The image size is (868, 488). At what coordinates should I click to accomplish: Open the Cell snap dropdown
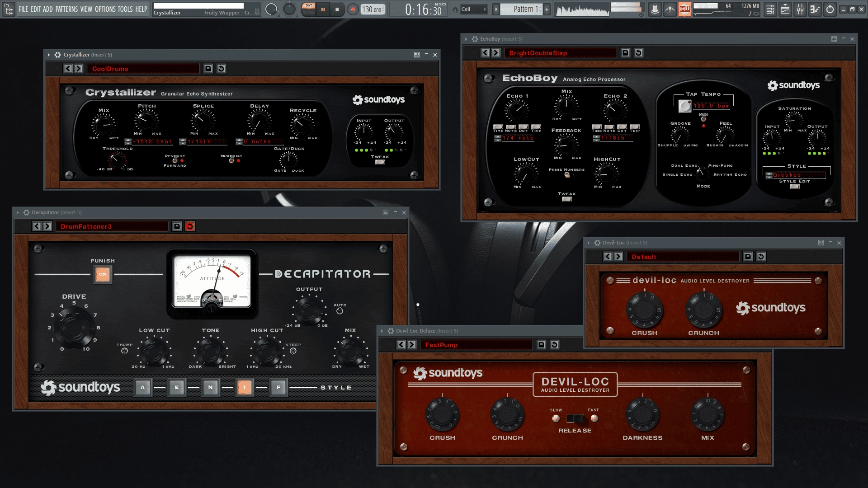tap(474, 9)
